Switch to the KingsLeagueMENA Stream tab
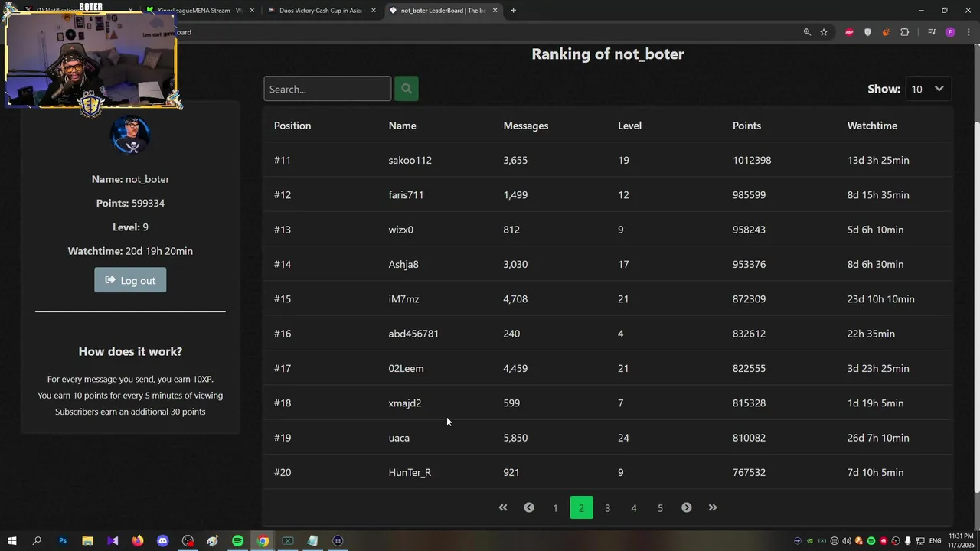This screenshot has width=980, height=551. pyautogui.click(x=200, y=11)
